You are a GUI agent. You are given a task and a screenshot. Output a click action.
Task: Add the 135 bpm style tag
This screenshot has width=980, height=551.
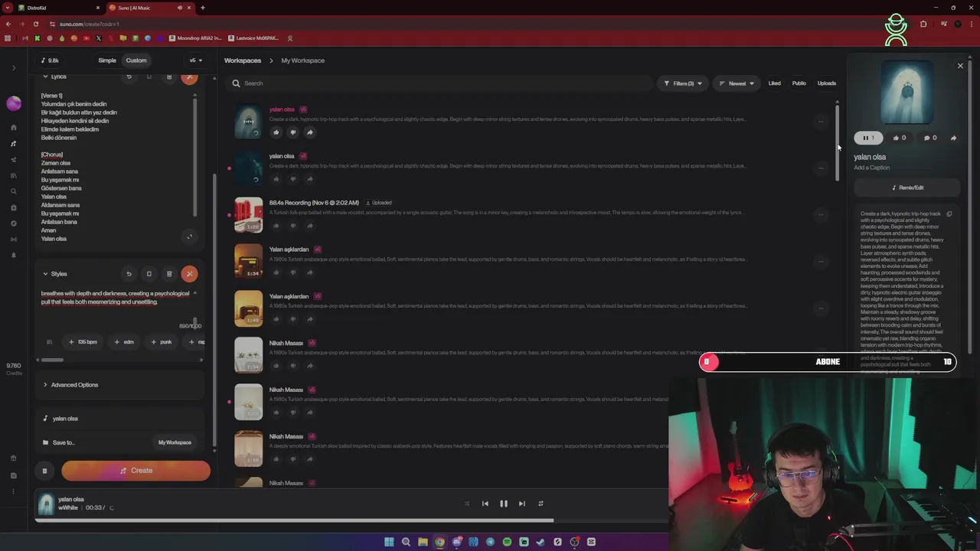pyautogui.click(x=83, y=342)
